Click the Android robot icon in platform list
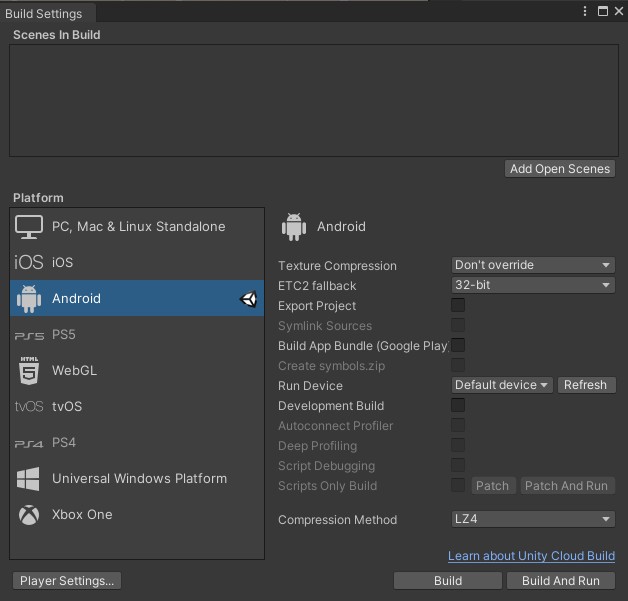 29,299
